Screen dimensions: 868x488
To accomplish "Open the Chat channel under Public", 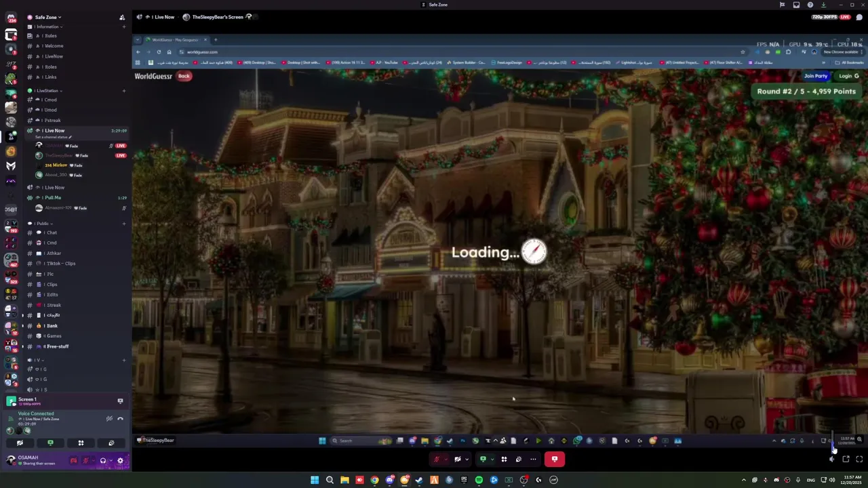I will tap(76, 232).
